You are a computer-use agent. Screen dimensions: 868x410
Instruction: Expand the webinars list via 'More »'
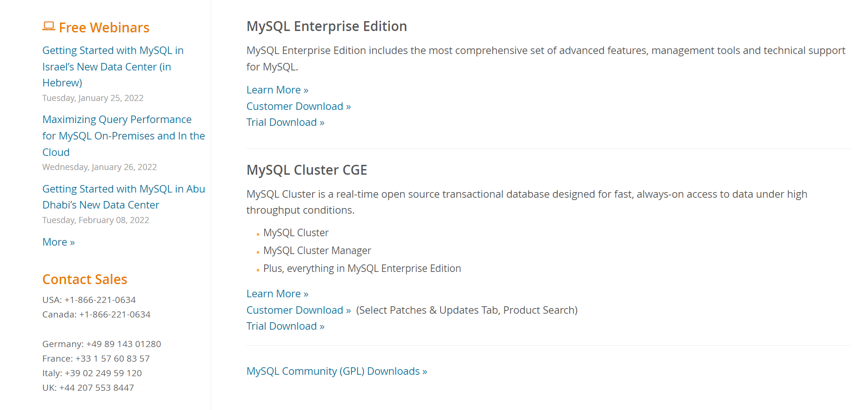58,242
